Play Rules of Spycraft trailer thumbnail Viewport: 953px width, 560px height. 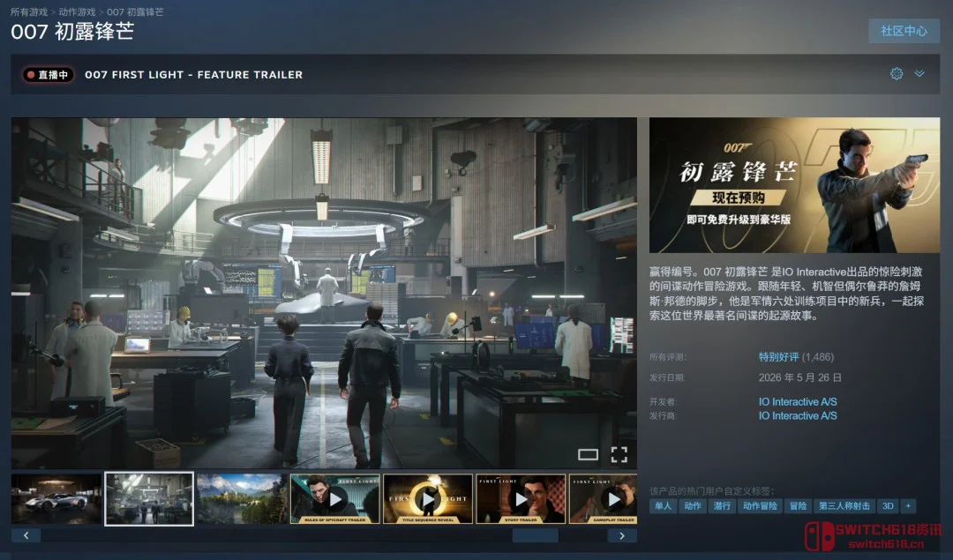335,498
